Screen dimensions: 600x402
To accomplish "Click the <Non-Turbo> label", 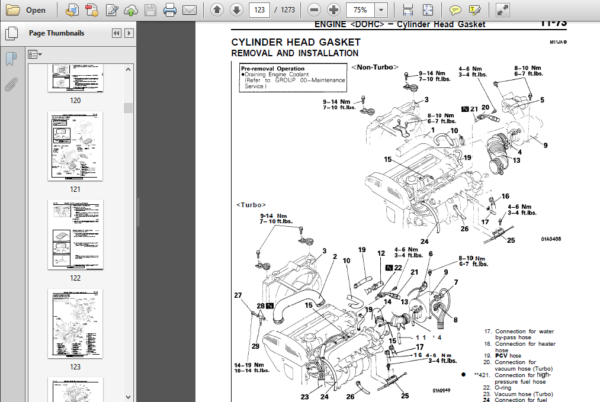I will tap(375, 67).
